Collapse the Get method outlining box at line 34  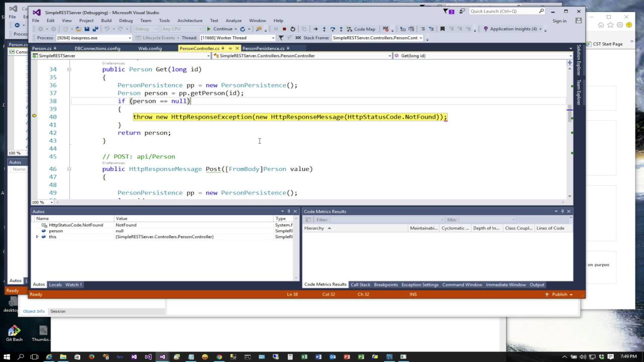pos(69,69)
